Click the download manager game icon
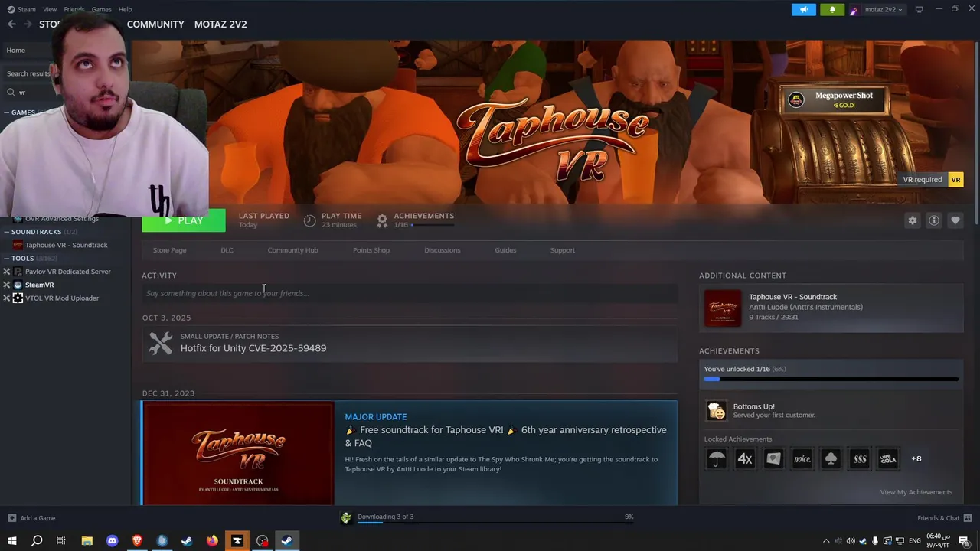 pyautogui.click(x=346, y=517)
